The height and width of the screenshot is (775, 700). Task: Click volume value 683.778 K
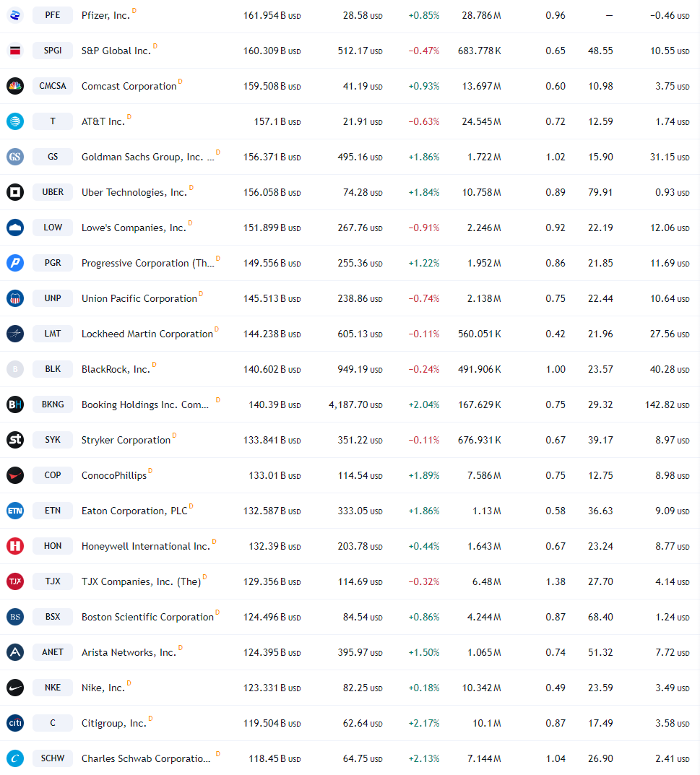[480, 51]
